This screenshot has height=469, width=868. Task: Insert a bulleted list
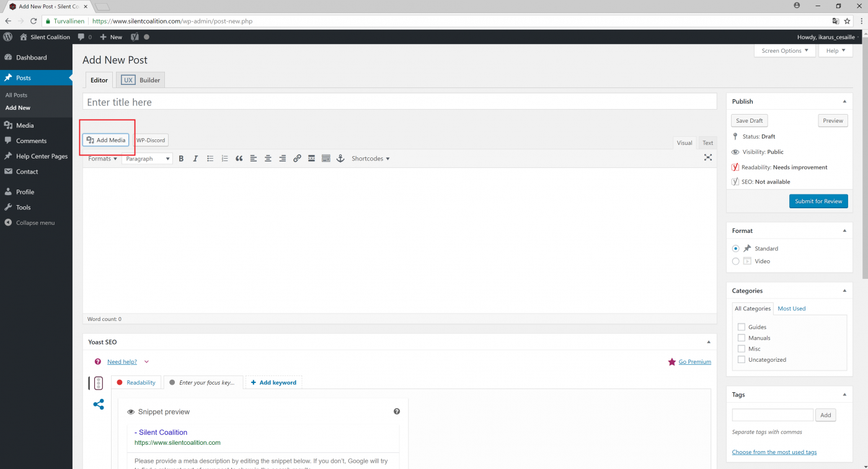pyautogui.click(x=210, y=159)
